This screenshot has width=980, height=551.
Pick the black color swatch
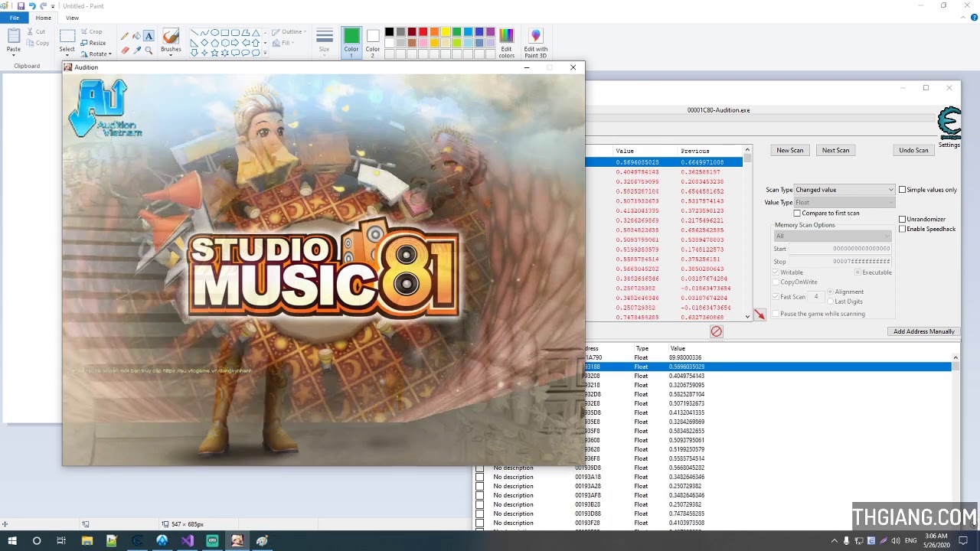pos(389,32)
